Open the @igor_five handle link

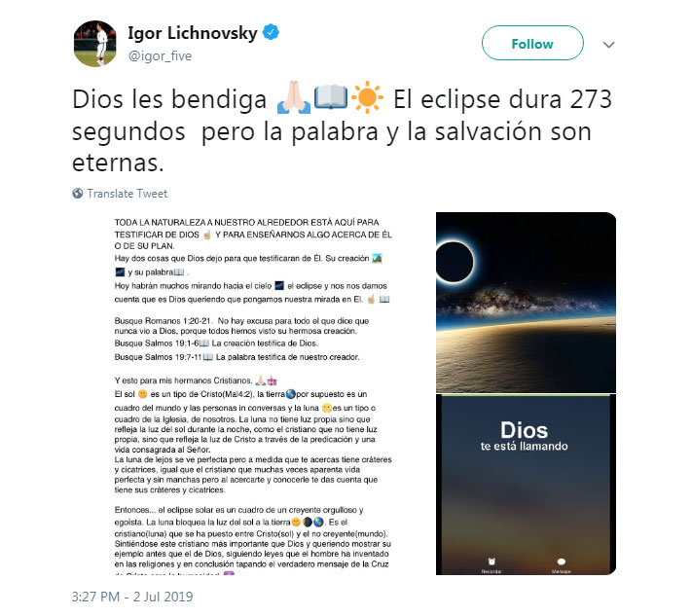pyautogui.click(x=160, y=56)
